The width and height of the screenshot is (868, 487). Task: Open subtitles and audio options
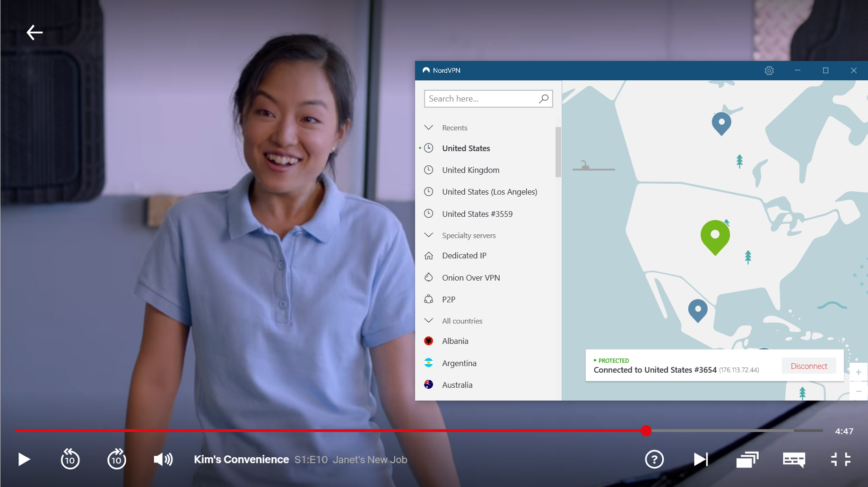(794, 460)
